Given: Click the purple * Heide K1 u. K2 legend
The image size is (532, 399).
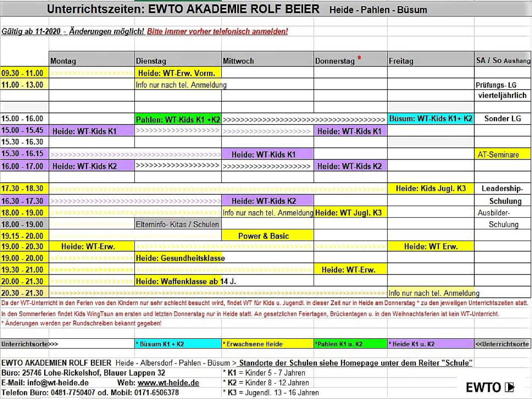Looking at the screenshot, I should [x=431, y=344].
